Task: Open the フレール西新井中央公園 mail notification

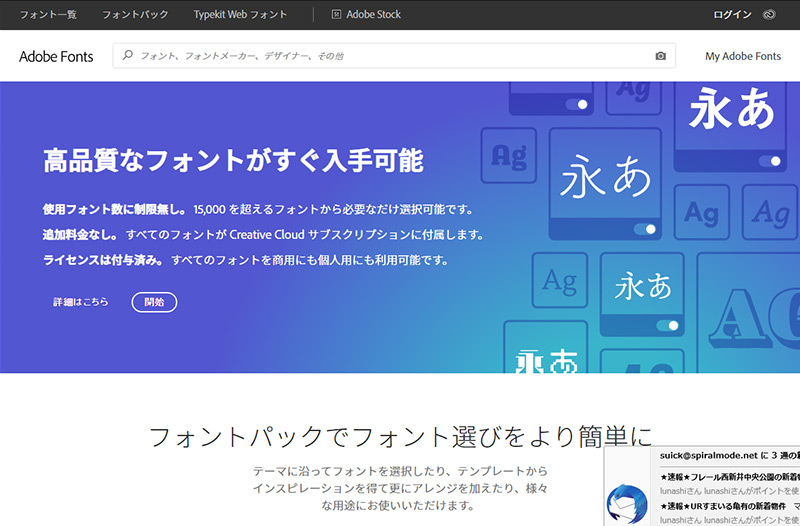Action: click(730, 477)
